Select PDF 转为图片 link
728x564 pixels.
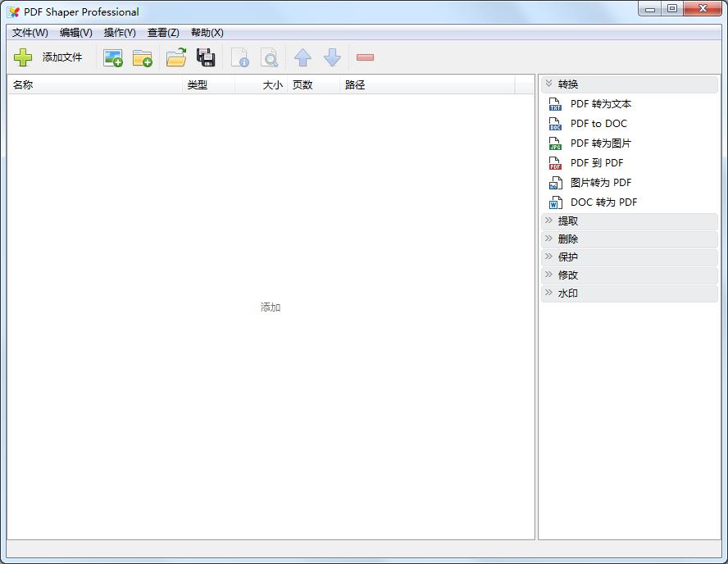click(x=601, y=143)
